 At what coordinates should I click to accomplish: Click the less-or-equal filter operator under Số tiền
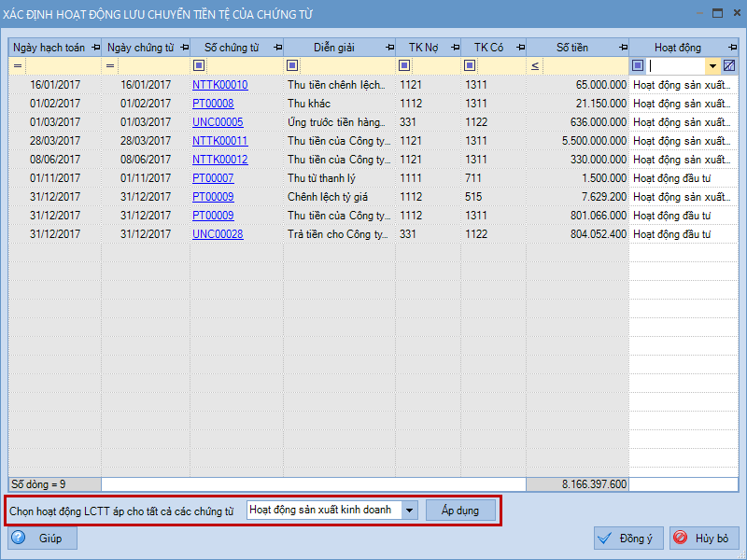[535, 65]
